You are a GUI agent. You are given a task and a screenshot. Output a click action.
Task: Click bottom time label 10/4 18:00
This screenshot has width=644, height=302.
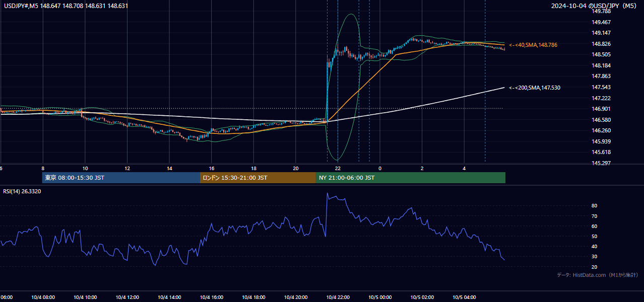pyautogui.click(x=253, y=297)
